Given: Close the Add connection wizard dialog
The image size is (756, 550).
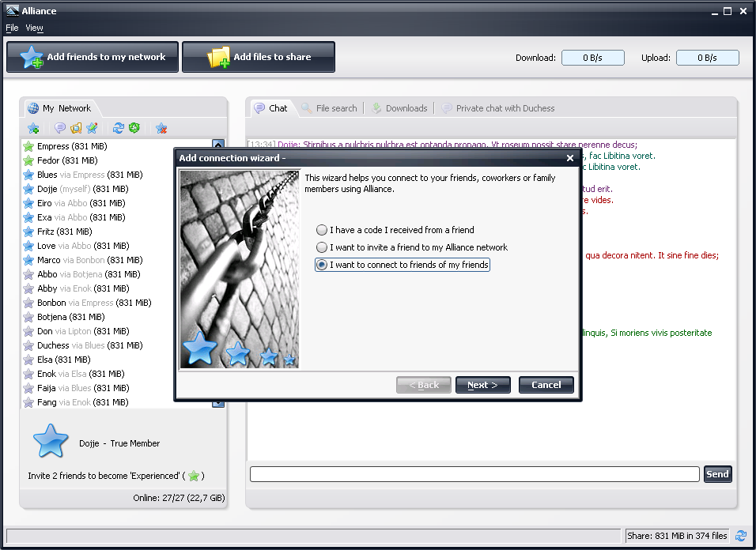Looking at the screenshot, I should [570, 158].
